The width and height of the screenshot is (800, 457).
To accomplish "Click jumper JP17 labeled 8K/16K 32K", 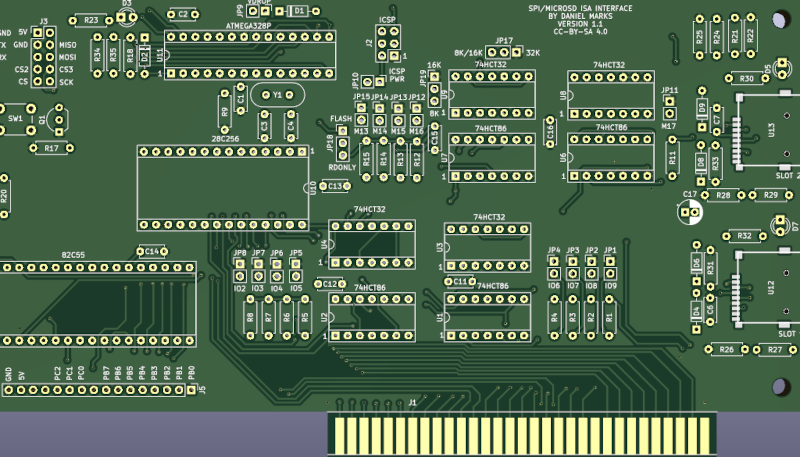I will [x=504, y=52].
